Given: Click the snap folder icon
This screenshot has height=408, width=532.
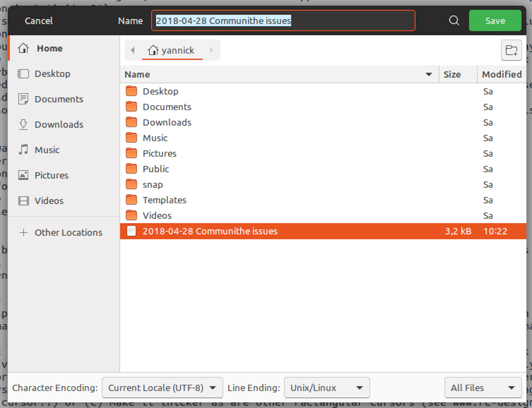Looking at the screenshot, I should click(x=131, y=185).
